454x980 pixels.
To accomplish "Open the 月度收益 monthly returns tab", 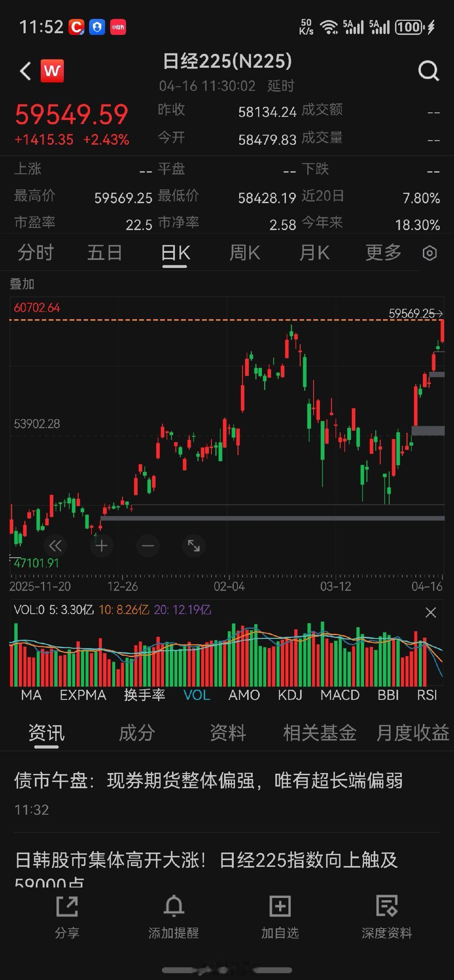I will [413, 733].
